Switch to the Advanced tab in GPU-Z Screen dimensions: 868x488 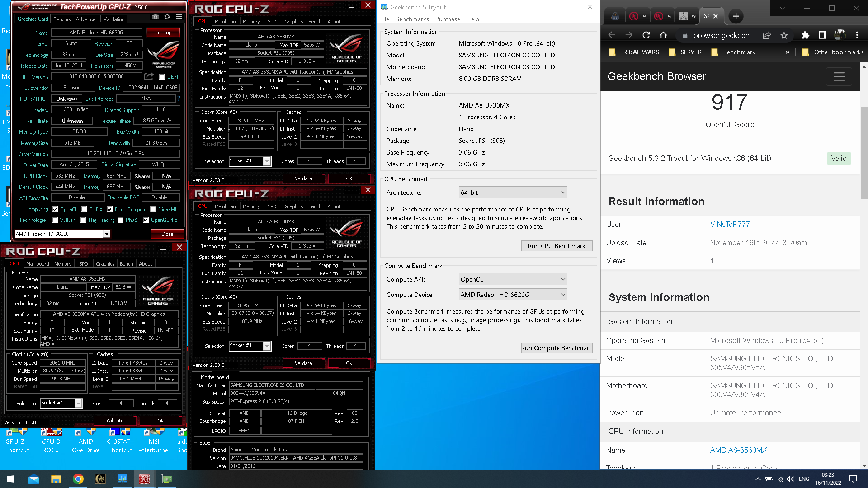pyautogui.click(x=87, y=19)
